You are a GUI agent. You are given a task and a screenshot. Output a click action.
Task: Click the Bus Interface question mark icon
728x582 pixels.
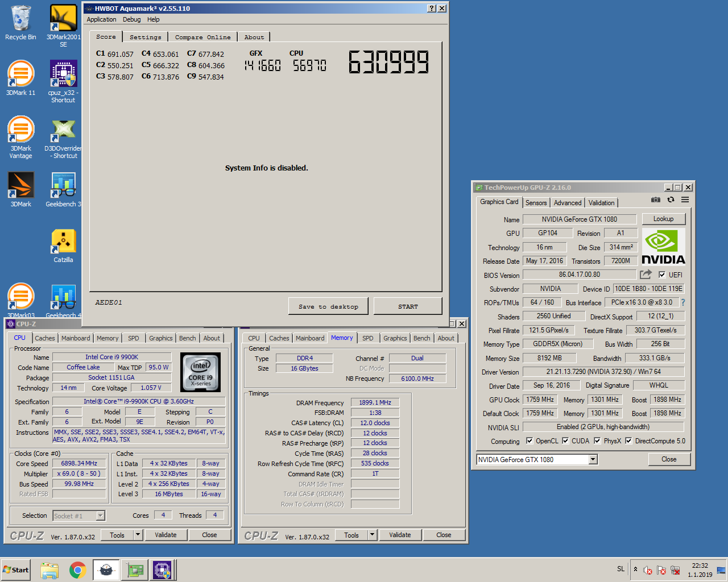pyautogui.click(x=683, y=302)
